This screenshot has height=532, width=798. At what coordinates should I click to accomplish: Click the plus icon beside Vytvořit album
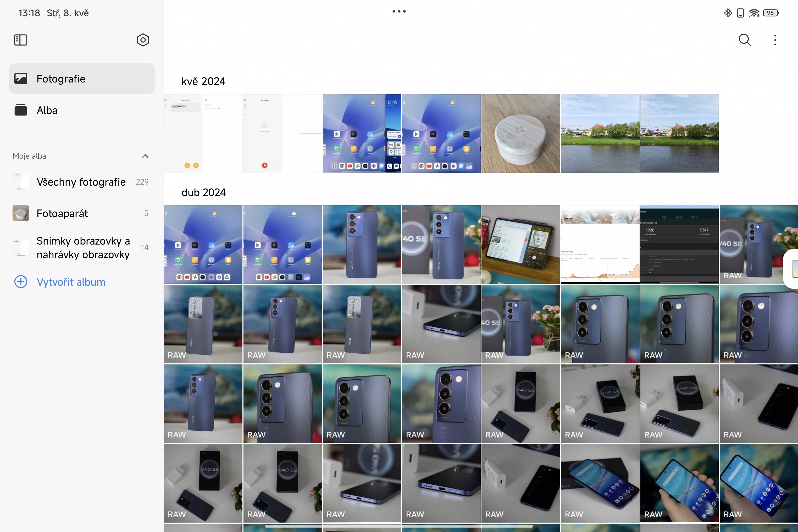[21, 282]
